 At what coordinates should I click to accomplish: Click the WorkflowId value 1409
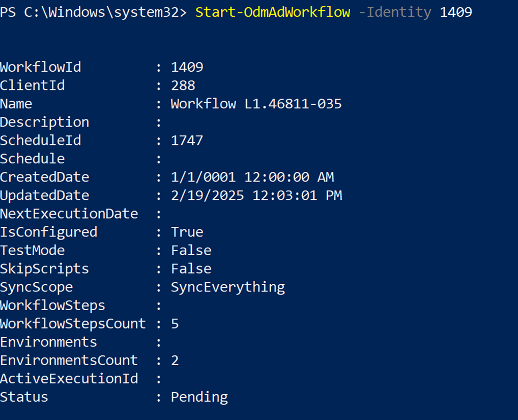coord(187,67)
